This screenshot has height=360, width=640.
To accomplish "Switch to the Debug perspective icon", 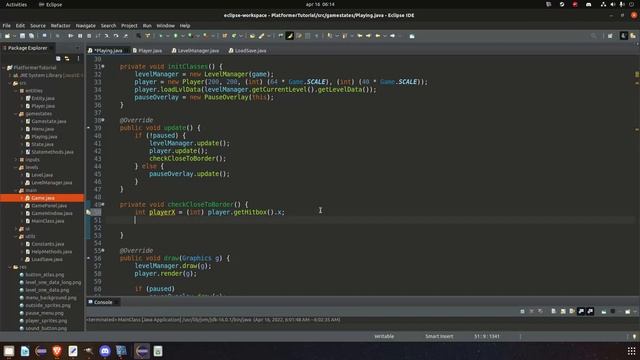I will (633, 36).
